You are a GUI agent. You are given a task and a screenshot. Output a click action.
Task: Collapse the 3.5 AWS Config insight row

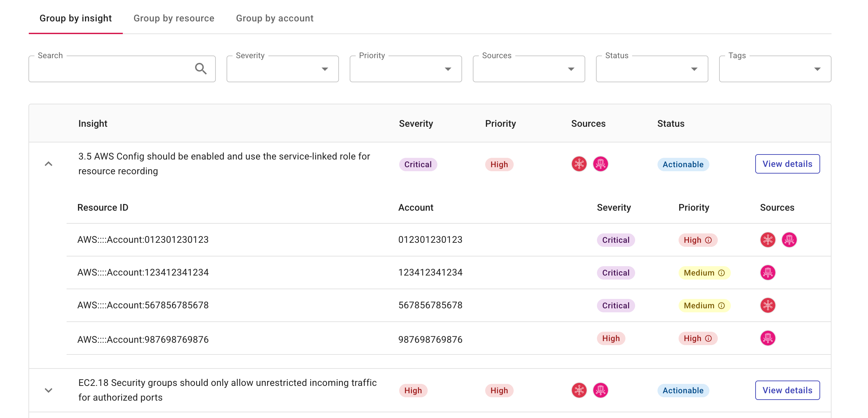49,164
